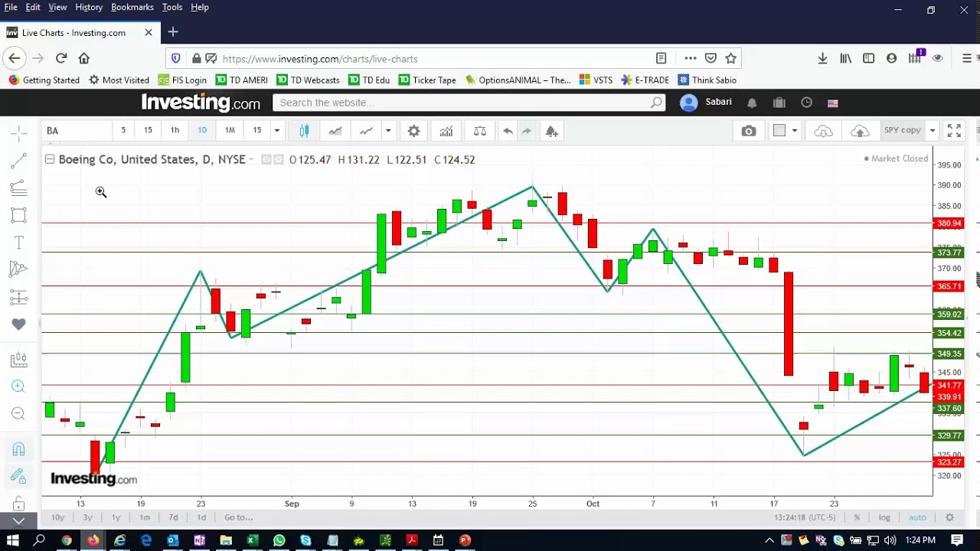Open chart properties gear
This screenshot has height=551, width=980.
[x=413, y=131]
